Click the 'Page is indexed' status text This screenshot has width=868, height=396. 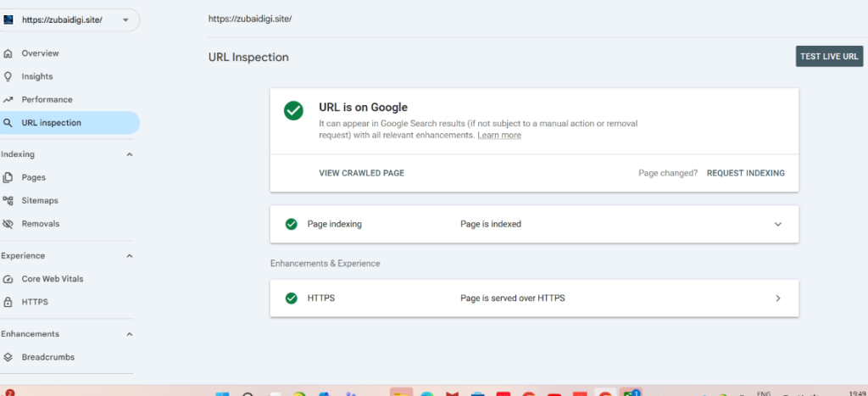tap(491, 225)
